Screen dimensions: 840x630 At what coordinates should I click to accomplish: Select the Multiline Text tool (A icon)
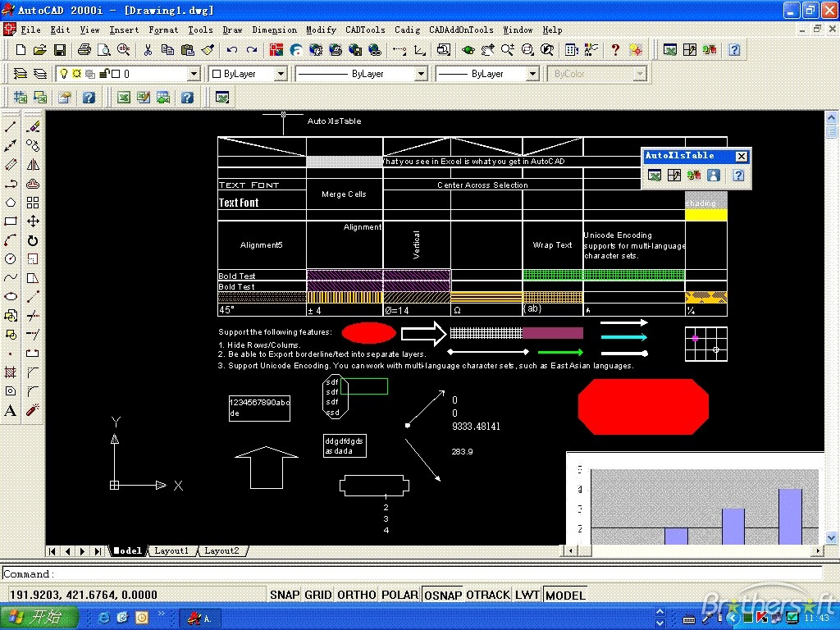click(10, 410)
